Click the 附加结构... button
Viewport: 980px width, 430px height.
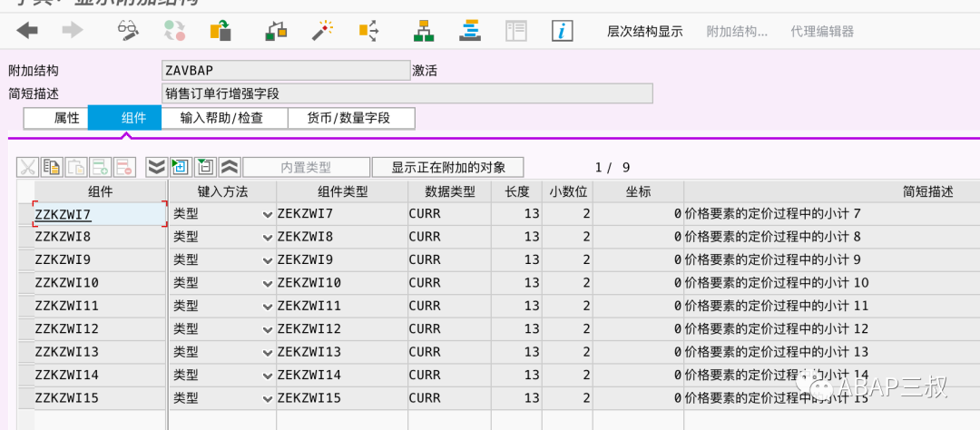(737, 31)
